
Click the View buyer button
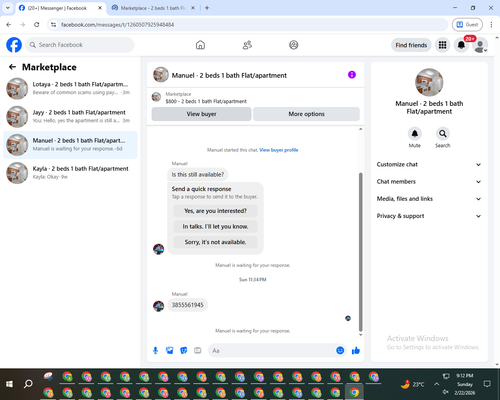pyautogui.click(x=201, y=114)
